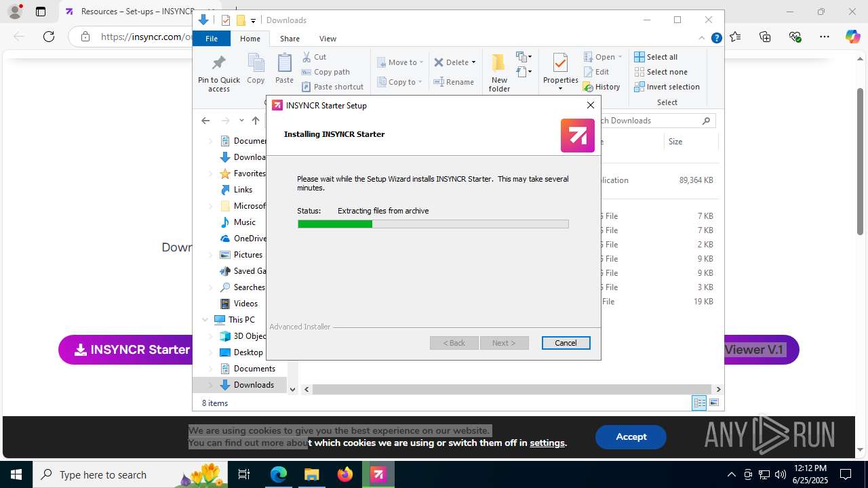The width and height of the screenshot is (868, 488).
Task: Go back in File Explorer
Action: pyautogui.click(x=205, y=121)
